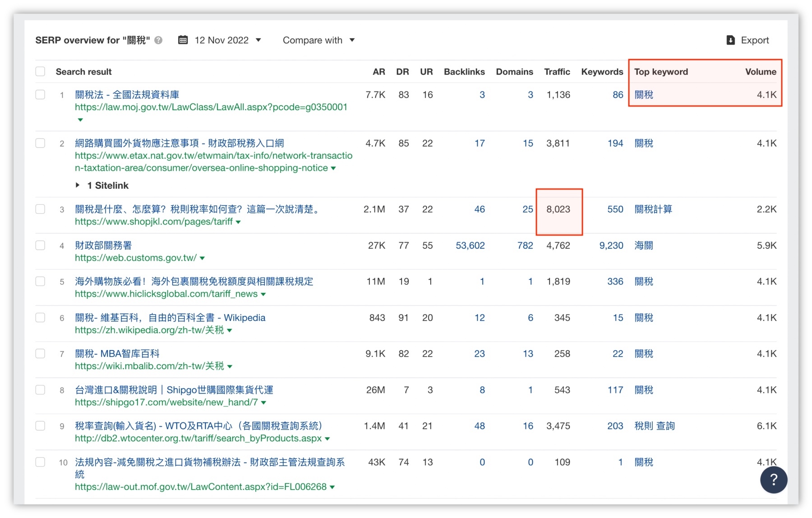Expand URL options for web.customs.gov.tw
The width and height of the screenshot is (812, 518).
(203, 258)
